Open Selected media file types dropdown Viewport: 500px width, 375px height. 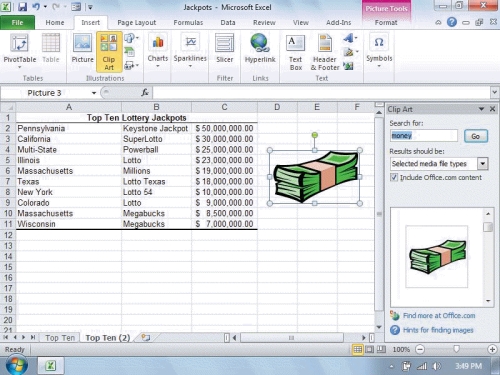coord(482,164)
